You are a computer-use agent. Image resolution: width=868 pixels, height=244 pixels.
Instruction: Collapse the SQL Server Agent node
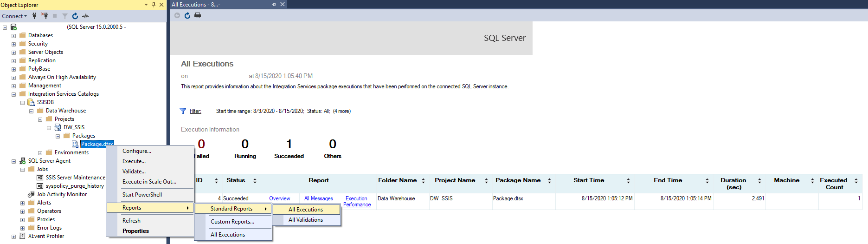(13, 161)
